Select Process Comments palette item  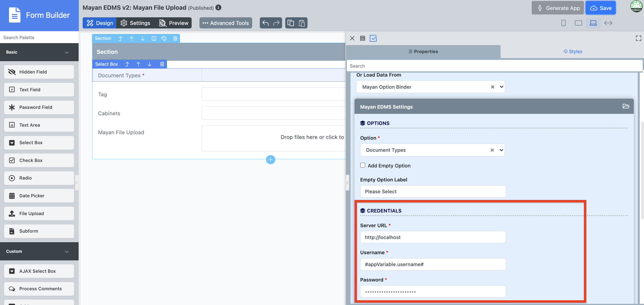[39, 289]
